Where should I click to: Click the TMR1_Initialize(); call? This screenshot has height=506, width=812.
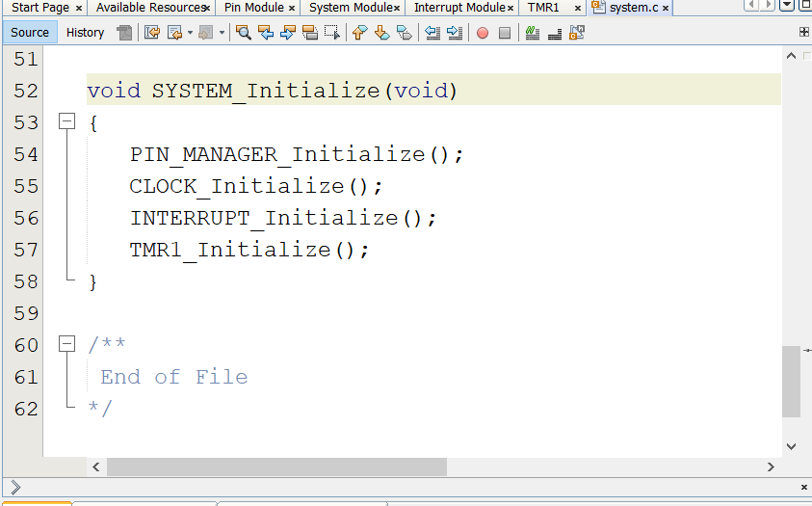[x=249, y=251]
